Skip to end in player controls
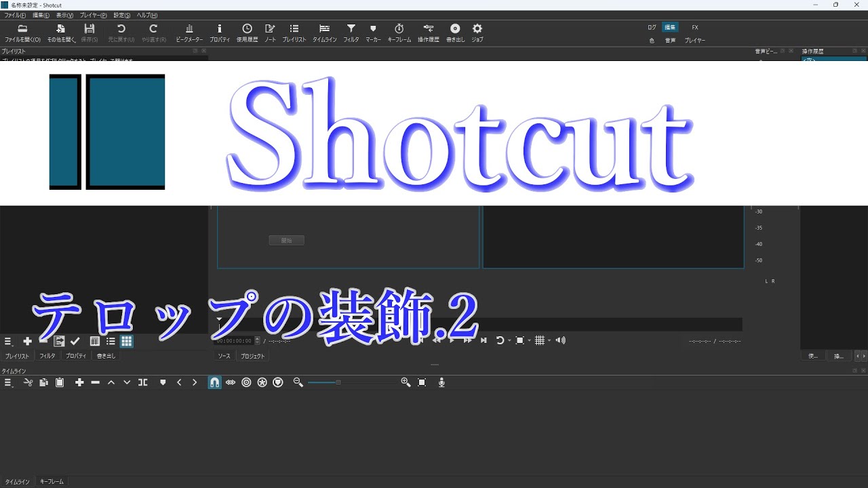This screenshot has height=488, width=868. [484, 340]
